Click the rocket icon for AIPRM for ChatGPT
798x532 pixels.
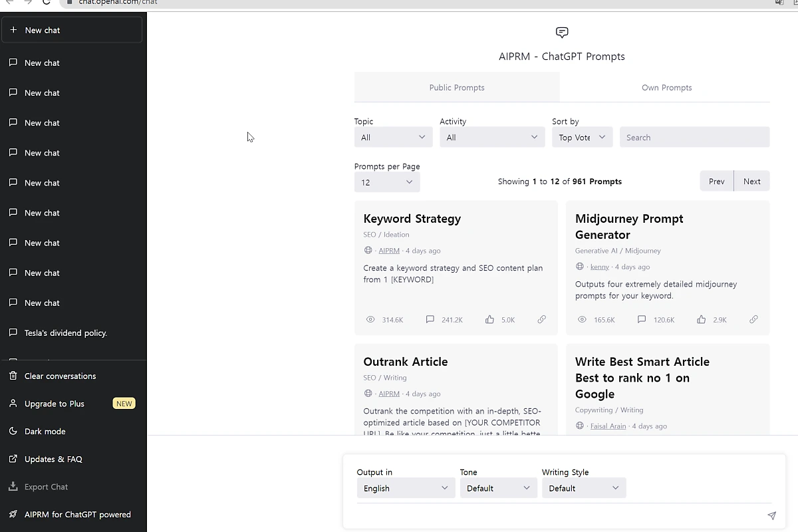[13, 514]
